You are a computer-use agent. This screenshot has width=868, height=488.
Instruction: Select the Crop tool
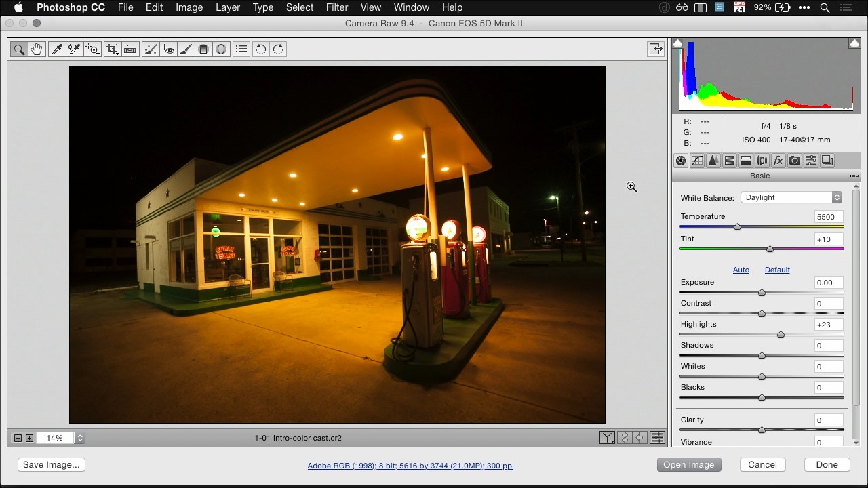pyautogui.click(x=113, y=49)
